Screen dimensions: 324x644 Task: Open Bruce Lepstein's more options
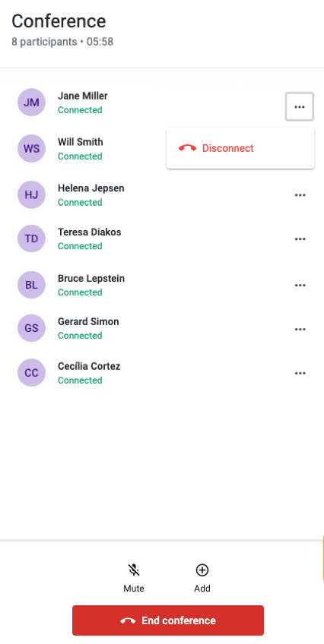coord(300,285)
